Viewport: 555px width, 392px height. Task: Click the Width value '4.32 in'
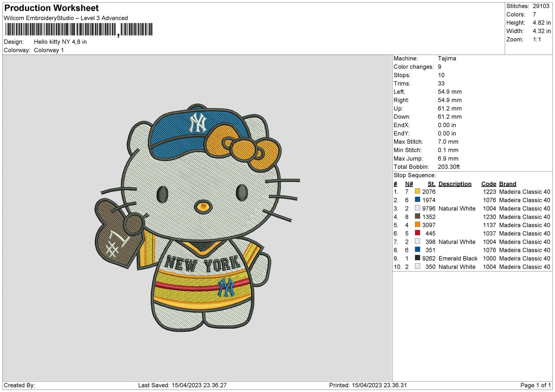click(542, 31)
